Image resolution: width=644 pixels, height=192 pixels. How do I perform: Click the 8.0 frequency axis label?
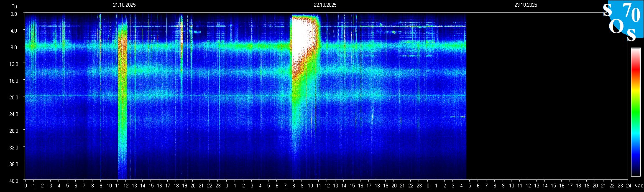point(13,47)
